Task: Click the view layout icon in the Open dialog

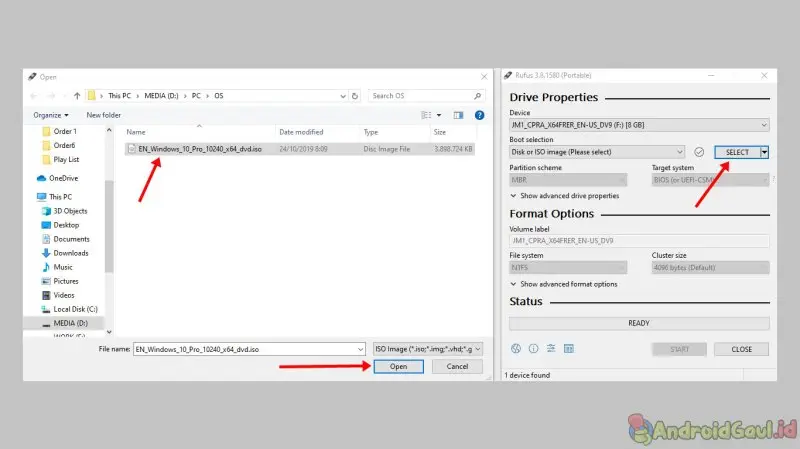Action: click(x=426, y=115)
